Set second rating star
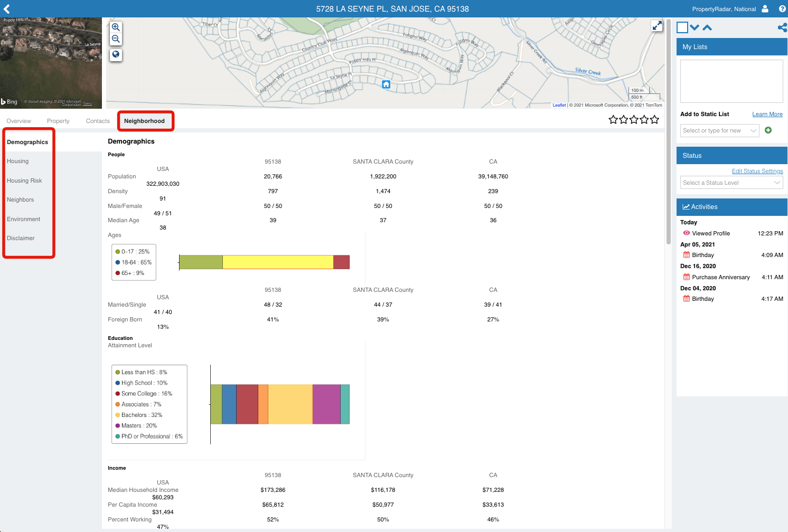This screenshot has height=532, width=788. [624, 120]
